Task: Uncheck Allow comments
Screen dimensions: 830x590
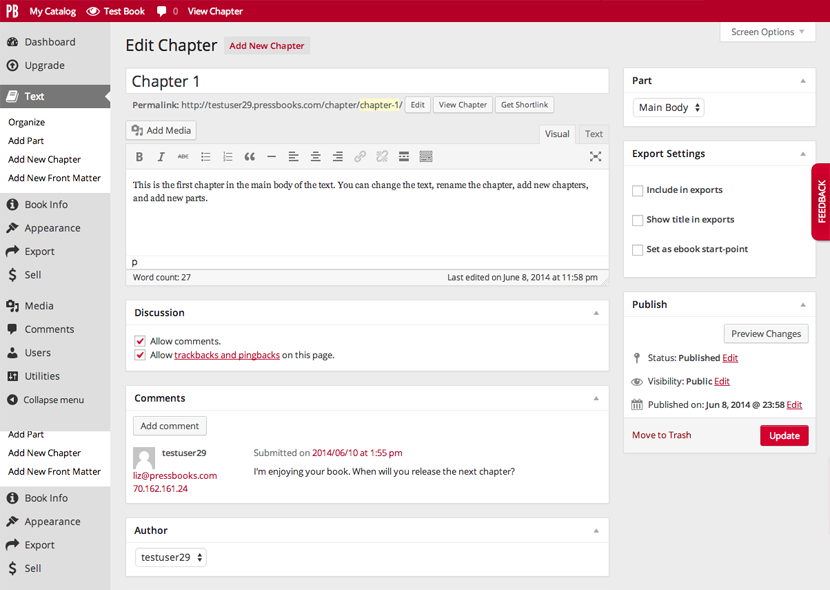Action: pyautogui.click(x=140, y=341)
